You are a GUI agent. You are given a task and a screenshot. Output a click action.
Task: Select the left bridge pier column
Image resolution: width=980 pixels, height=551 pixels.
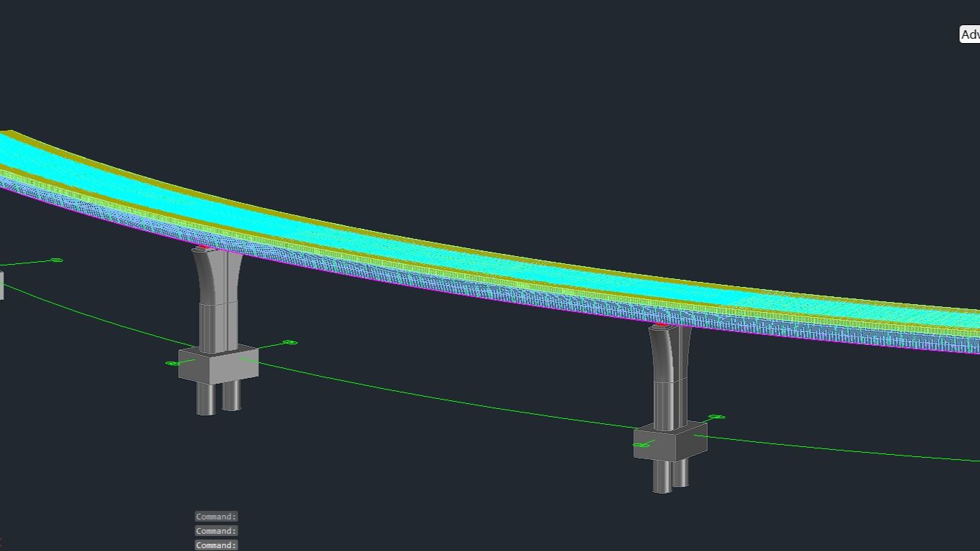pyautogui.click(x=218, y=300)
